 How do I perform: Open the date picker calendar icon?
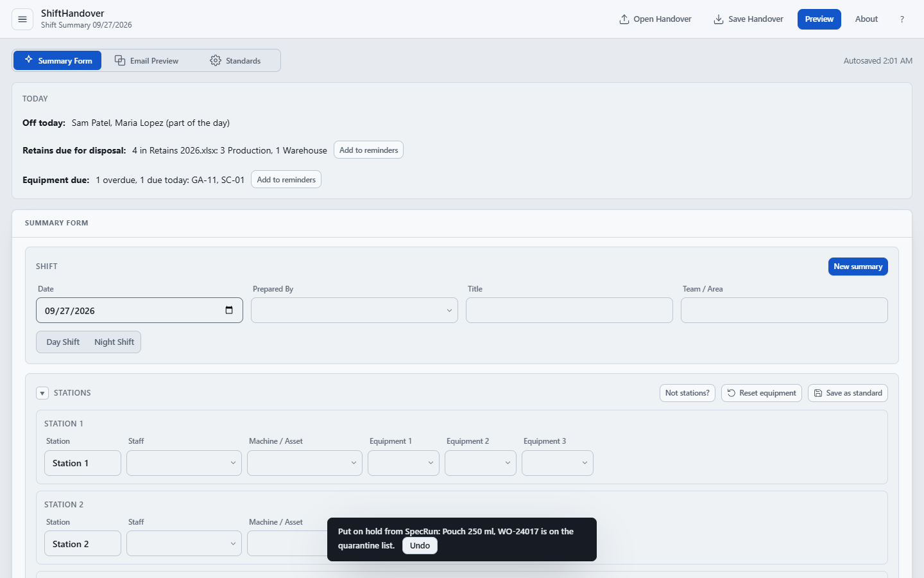(x=229, y=310)
